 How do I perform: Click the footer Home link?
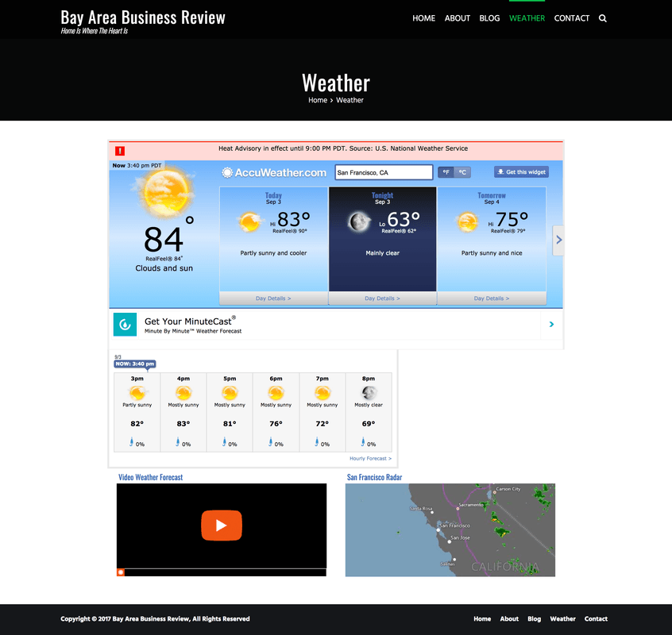click(482, 619)
